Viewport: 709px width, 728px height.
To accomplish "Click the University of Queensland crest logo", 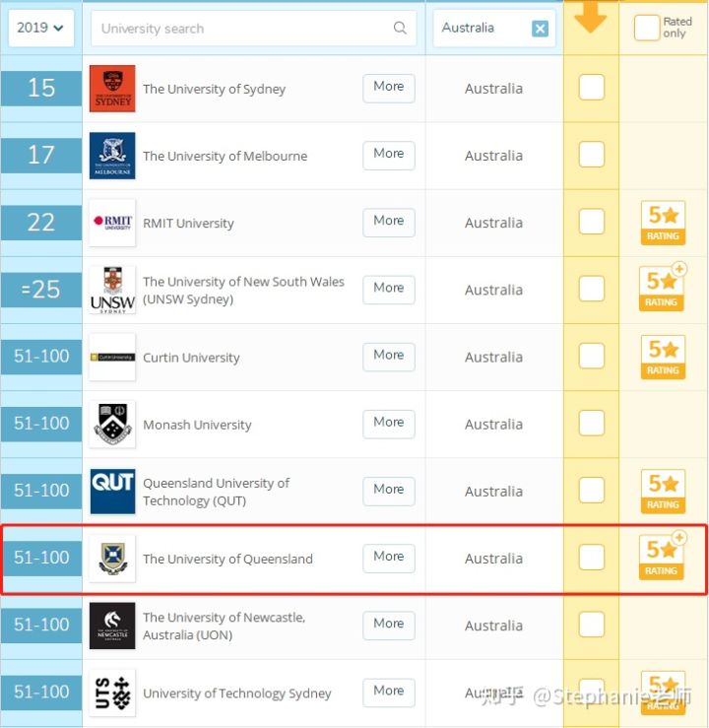I will click(112, 559).
